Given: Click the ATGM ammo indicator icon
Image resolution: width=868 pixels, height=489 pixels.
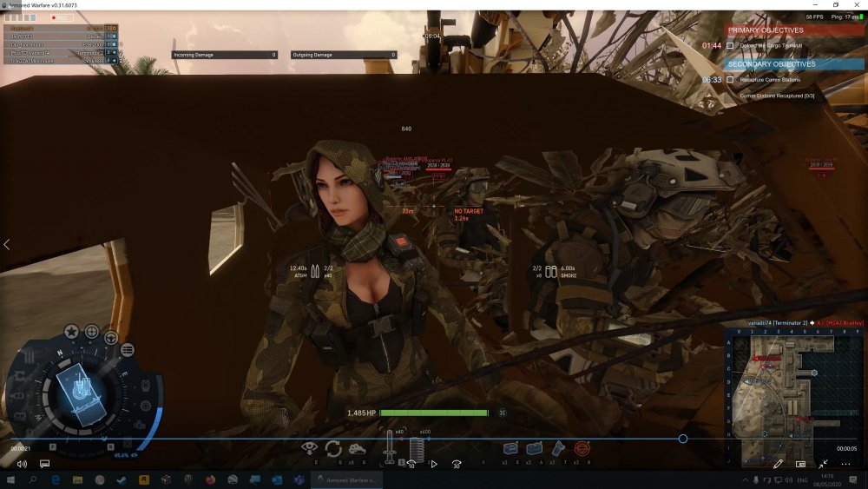Looking at the screenshot, I should (x=315, y=271).
